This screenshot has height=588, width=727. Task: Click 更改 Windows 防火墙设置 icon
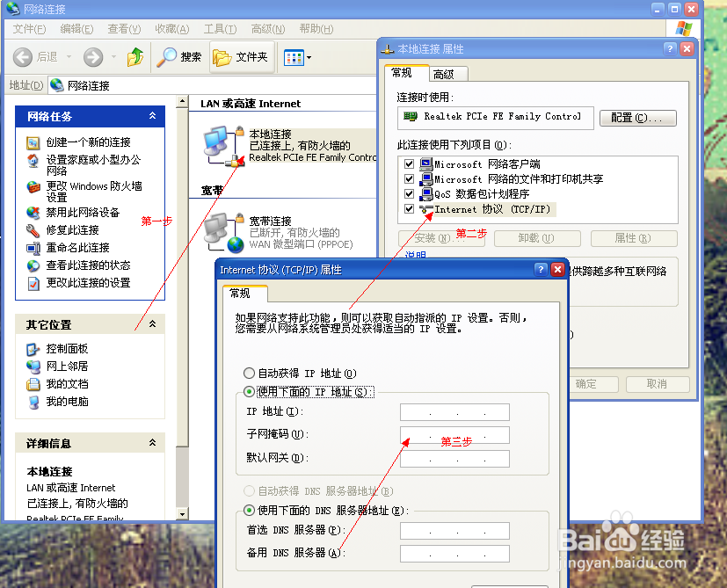click(x=33, y=187)
